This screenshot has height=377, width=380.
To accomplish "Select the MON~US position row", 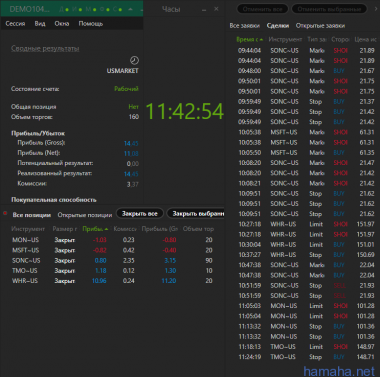I will [113, 240].
